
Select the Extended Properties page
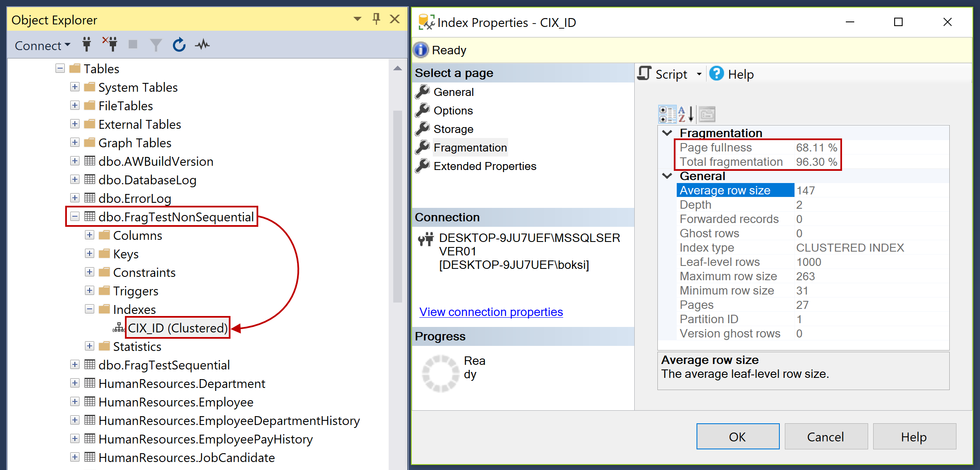point(485,166)
